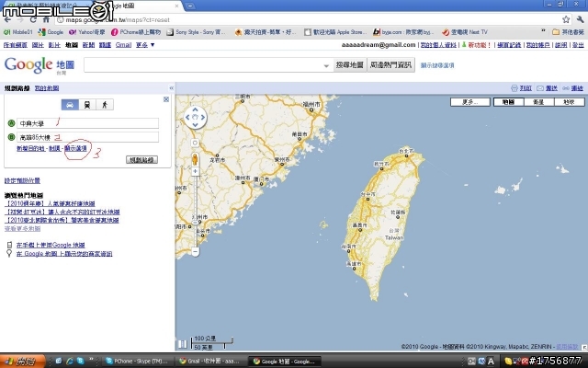Switch to the 衛星 satellite view
This screenshot has width=588, height=368.
[539, 102]
